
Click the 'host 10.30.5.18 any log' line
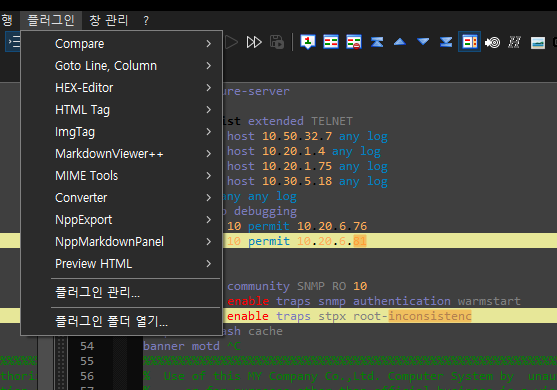pos(307,181)
